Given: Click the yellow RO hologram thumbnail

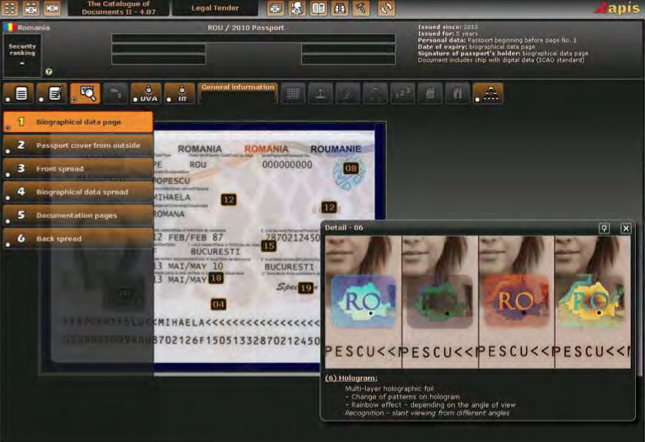Looking at the screenshot, I should (593, 302).
